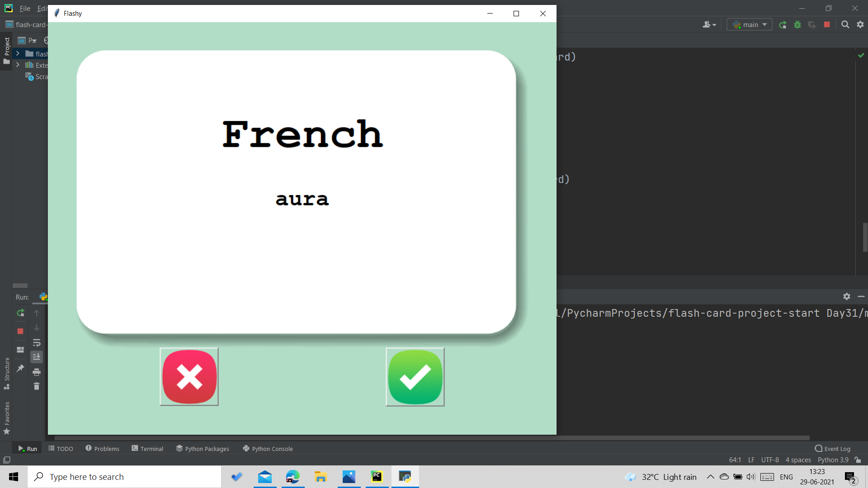Open the TODO tool window tab

61,448
